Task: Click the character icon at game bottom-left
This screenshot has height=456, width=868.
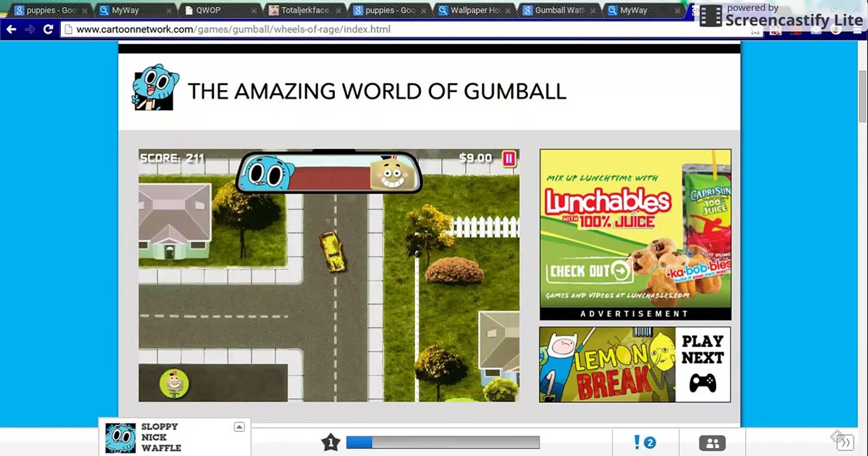Action: coord(174,383)
